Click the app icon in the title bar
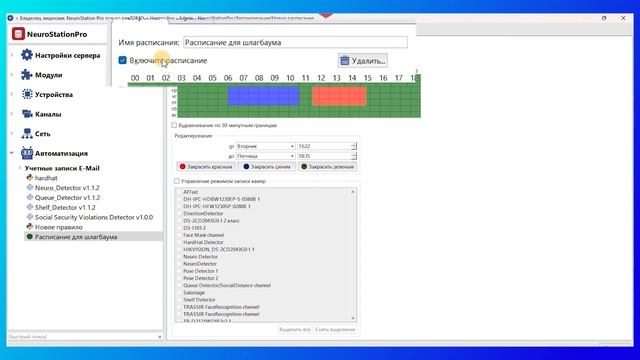Image resolution: width=640 pixels, height=360 pixels. click(x=10, y=18)
